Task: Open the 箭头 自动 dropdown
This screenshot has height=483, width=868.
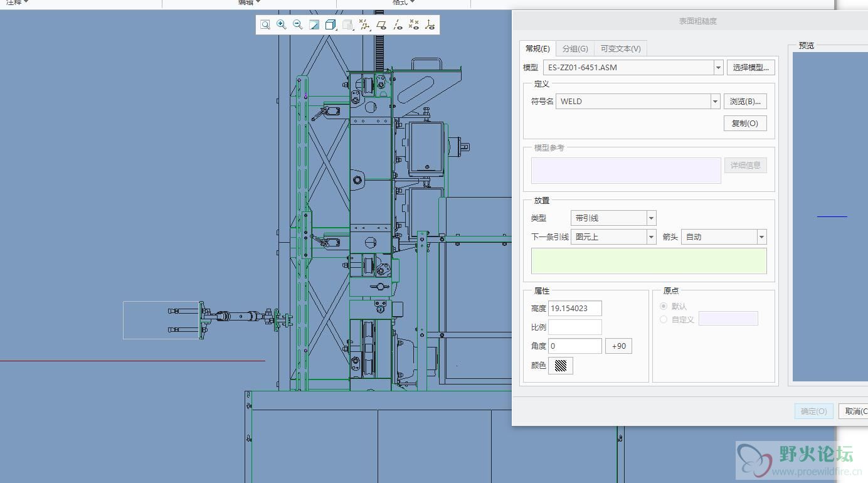Action: 762,236
